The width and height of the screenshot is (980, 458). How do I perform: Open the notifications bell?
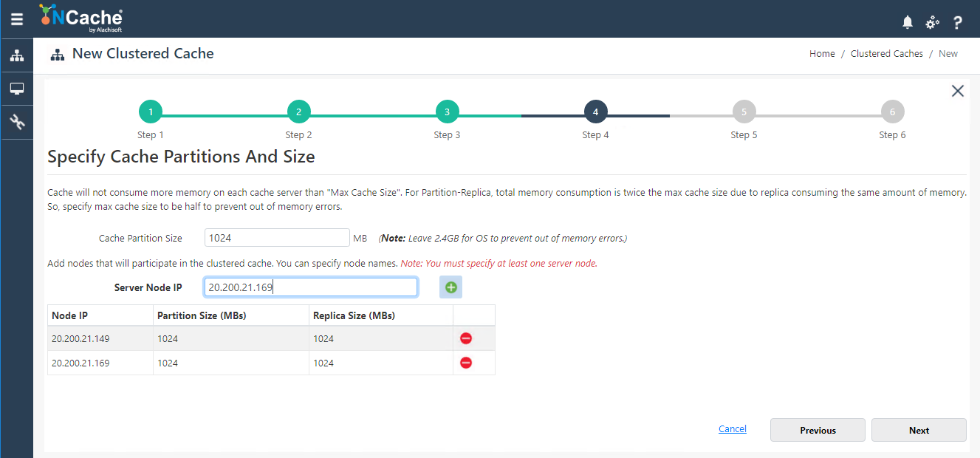point(908,22)
